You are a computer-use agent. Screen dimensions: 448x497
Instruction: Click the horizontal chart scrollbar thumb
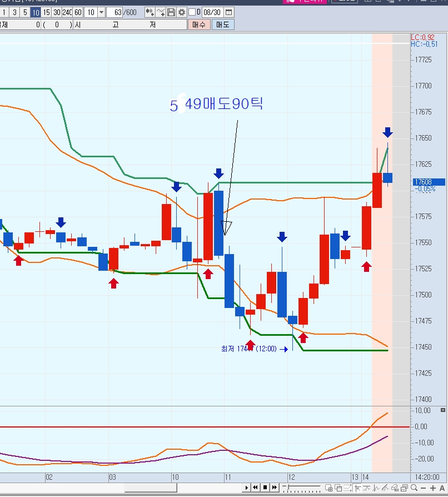coord(151,488)
